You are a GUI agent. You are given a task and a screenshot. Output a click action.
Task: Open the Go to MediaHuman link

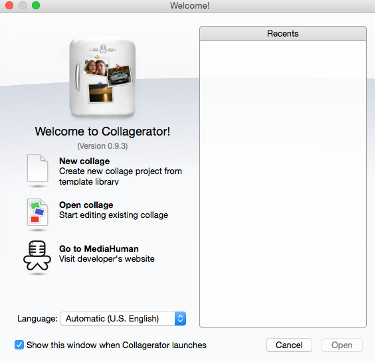tap(99, 249)
